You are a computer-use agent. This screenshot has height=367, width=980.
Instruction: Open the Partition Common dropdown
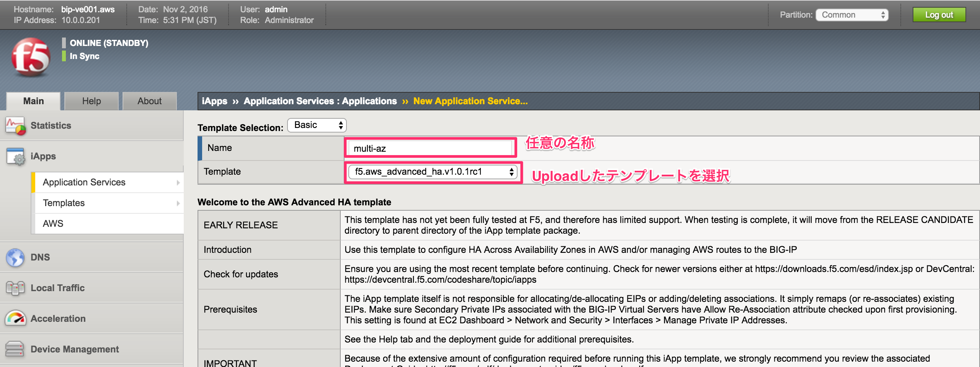pyautogui.click(x=852, y=15)
